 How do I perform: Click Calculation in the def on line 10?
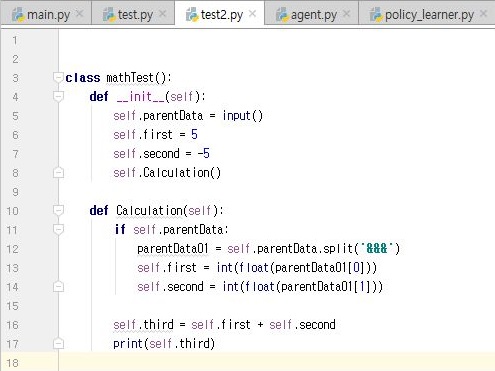[149, 211]
